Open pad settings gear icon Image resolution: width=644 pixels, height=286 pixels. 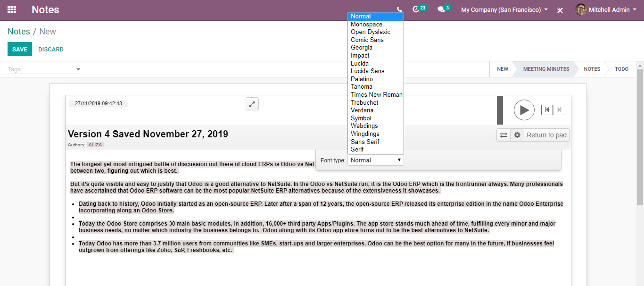[x=517, y=135]
